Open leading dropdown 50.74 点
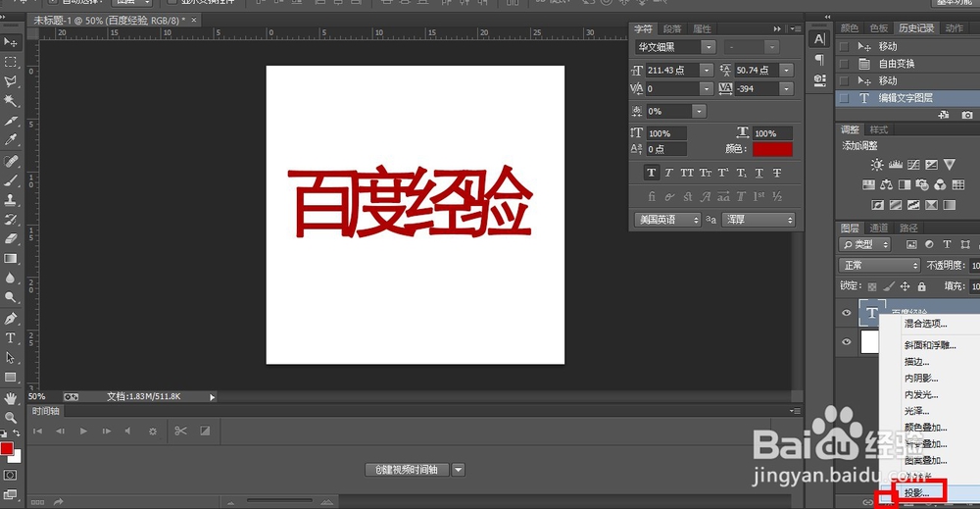The height and width of the screenshot is (509, 980). point(787,70)
